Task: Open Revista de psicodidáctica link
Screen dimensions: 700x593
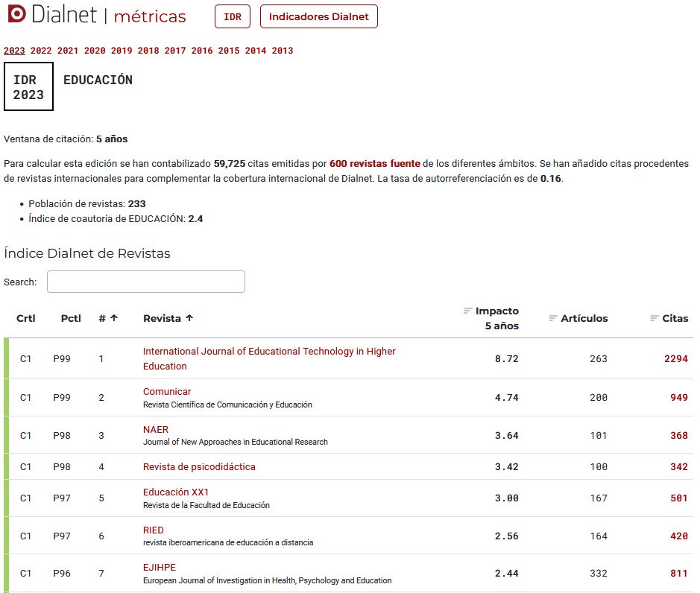Action: coord(199,466)
